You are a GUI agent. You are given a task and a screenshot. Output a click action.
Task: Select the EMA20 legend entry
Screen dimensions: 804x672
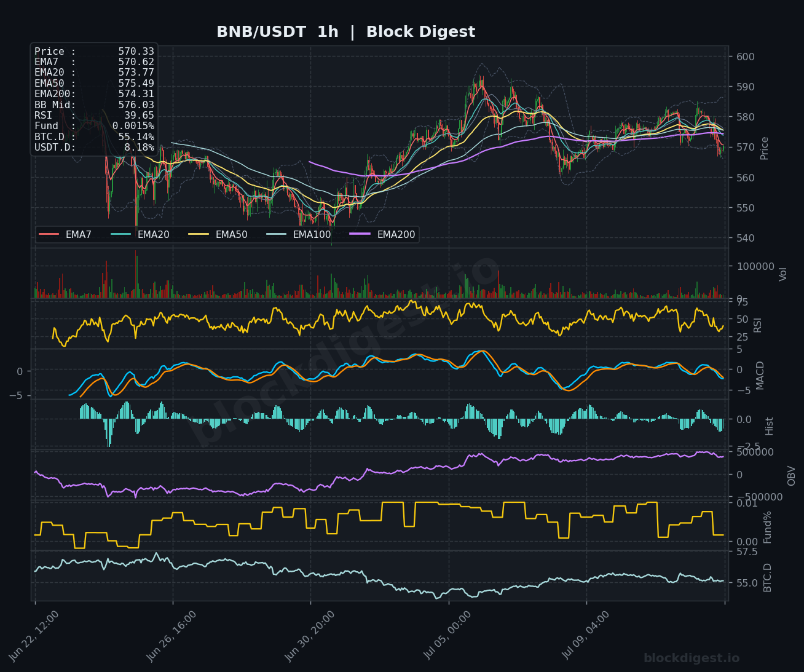click(x=140, y=234)
